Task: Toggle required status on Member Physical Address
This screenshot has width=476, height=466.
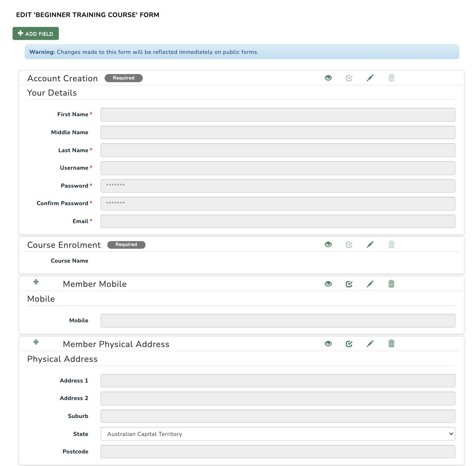Action: [x=349, y=344]
